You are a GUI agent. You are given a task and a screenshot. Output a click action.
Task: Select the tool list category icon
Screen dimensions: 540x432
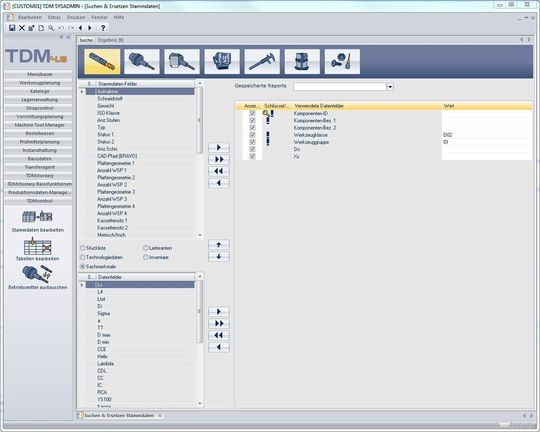[x=182, y=61]
